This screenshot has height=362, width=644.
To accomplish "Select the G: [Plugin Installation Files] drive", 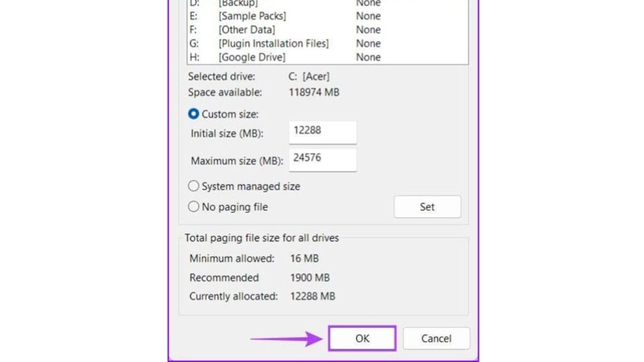I will 273,43.
